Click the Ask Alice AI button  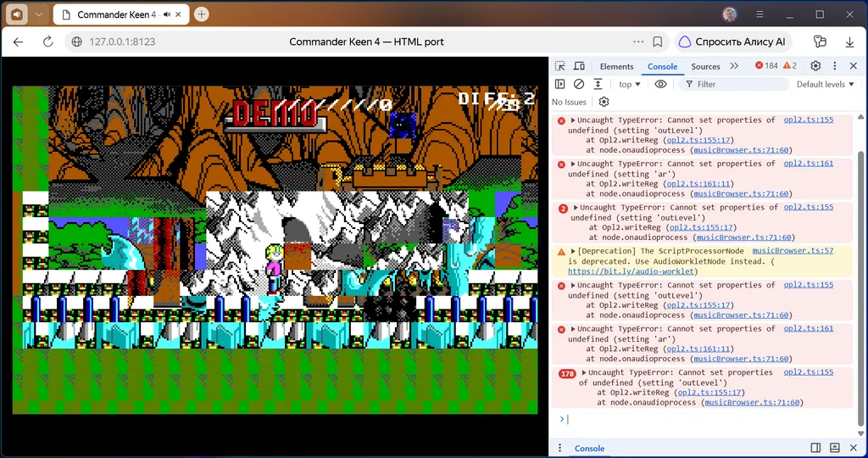pyautogui.click(x=733, y=42)
